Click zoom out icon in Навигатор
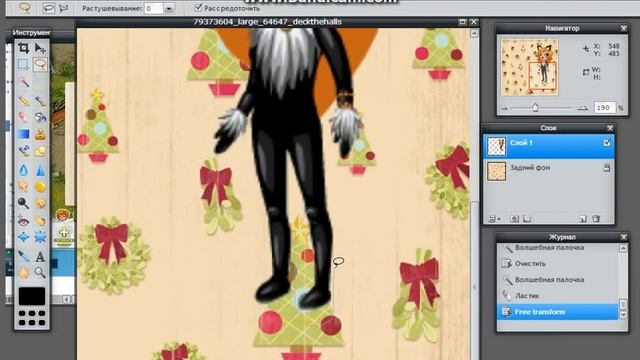This screenshot has width=640, height=360. pyautogui.click(x=505, y=108)
